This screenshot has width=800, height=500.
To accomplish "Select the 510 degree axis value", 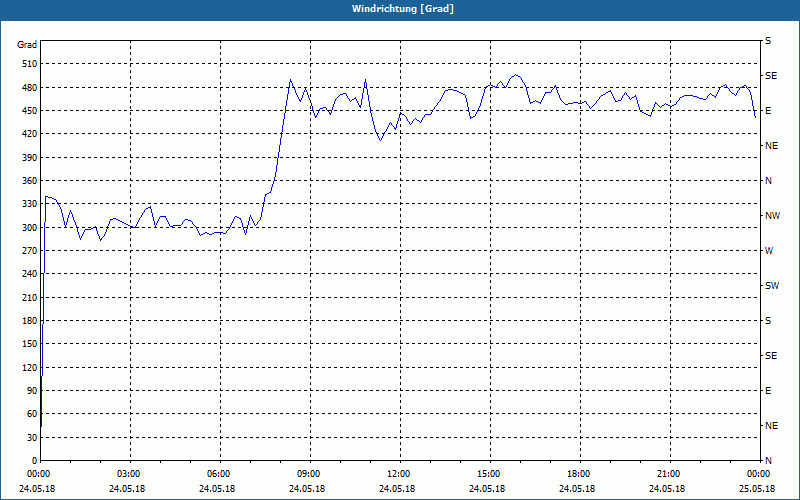I will [30, 64].
